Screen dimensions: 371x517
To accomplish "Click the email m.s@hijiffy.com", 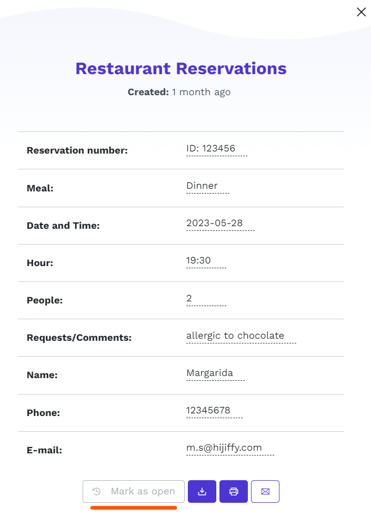I will click(230, 448).
